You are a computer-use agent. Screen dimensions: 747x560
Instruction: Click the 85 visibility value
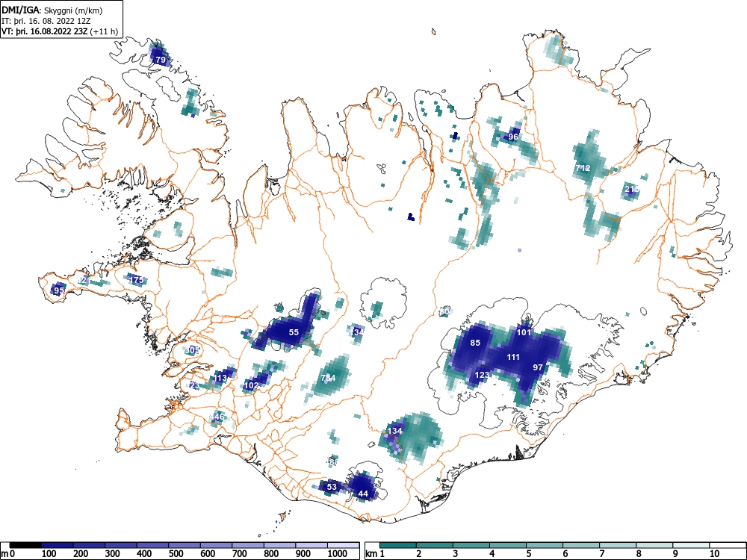475,343
